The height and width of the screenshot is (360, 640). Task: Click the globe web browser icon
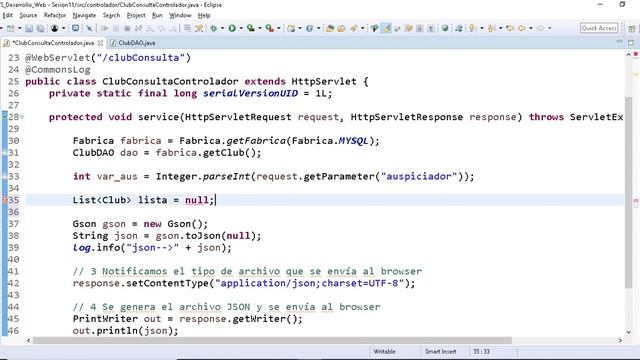tap(445, 28)
